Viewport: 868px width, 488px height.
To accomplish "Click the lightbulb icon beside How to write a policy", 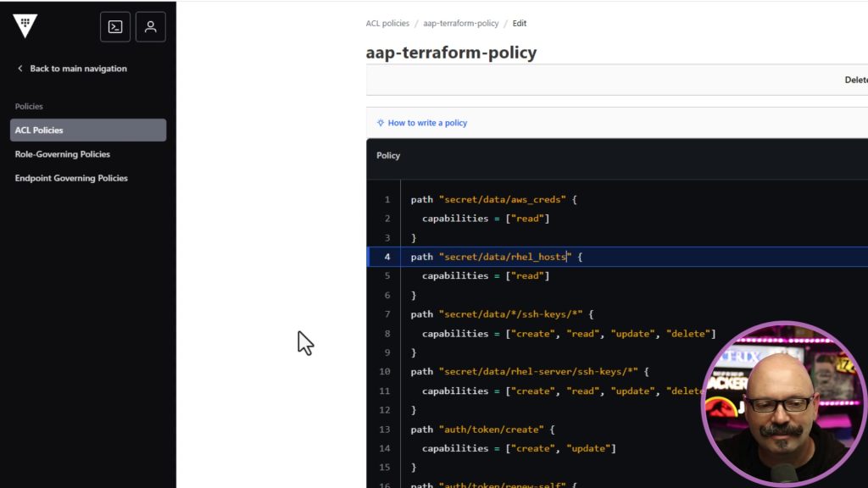I will click(x=381, y=123).
